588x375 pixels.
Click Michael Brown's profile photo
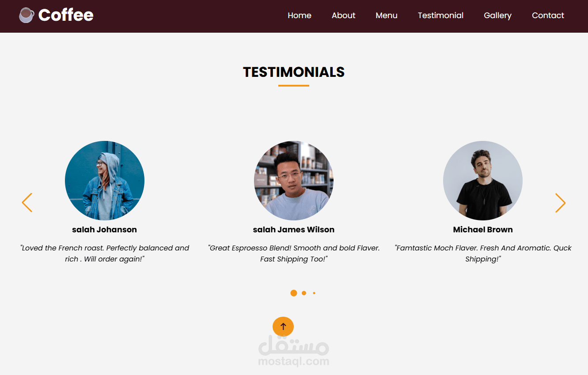tap(483, 181)
